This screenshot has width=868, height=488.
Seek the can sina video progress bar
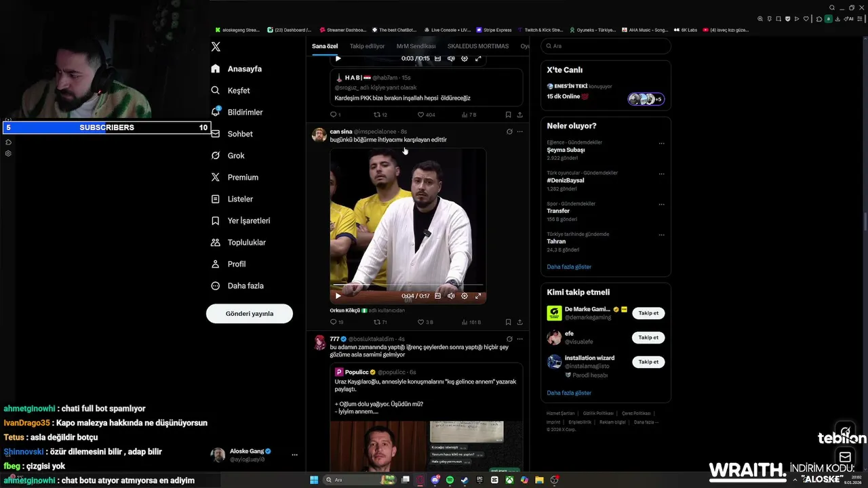point(408,285)
